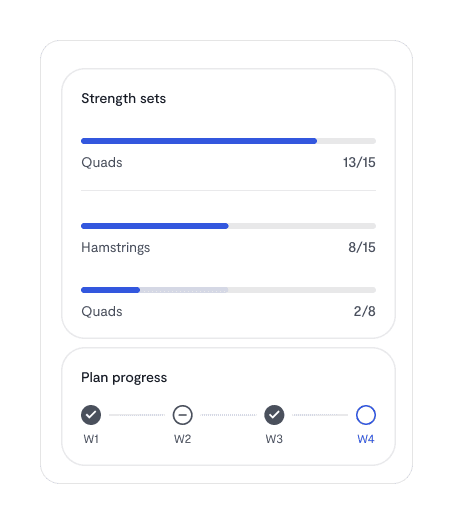The width and height of the screenshot is (453, 524).
Task: Click the Hamstrings 8/15 progress bar
Action: 229,226
